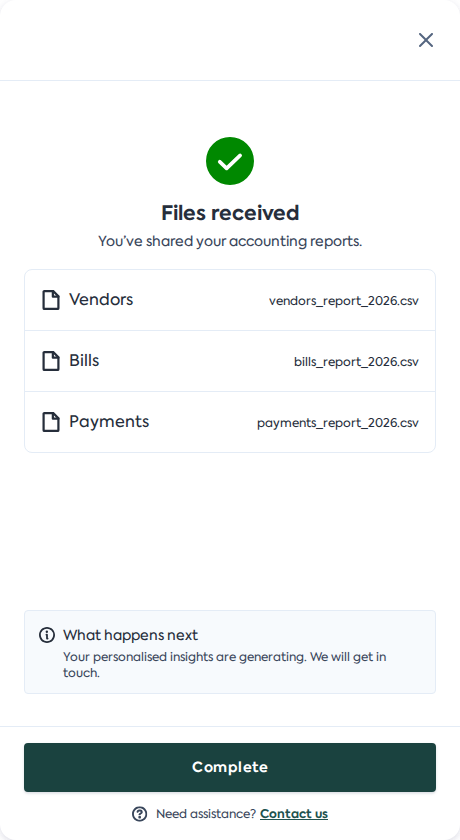Select the vendors_report_2026.csv file name
Screen dimensions: 460x840
tap(344, 301)
